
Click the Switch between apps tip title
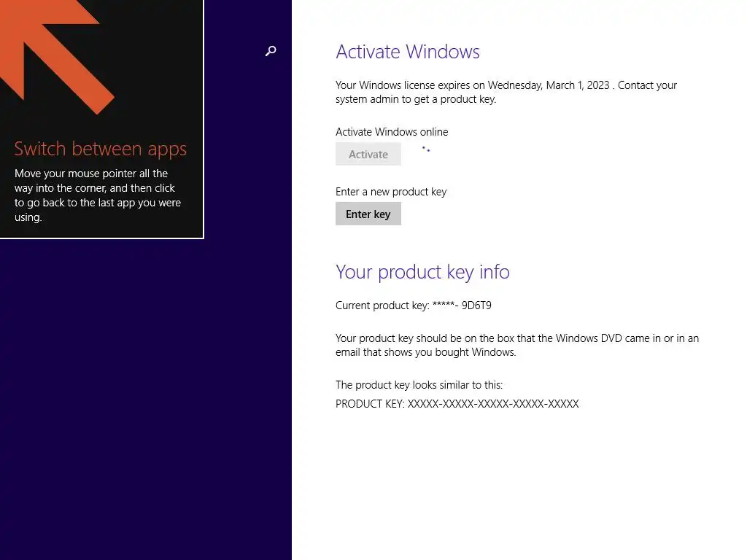[x=100, y=149]
